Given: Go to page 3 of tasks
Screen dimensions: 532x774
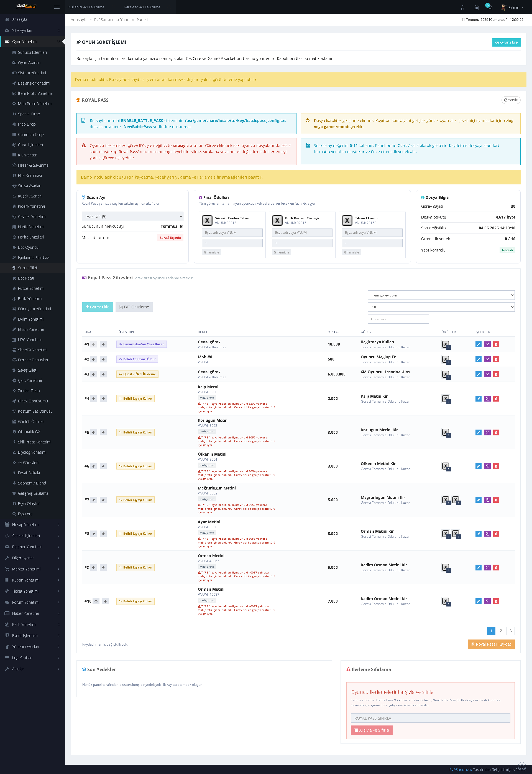Looking at the screenshot, I should (510, 631).
